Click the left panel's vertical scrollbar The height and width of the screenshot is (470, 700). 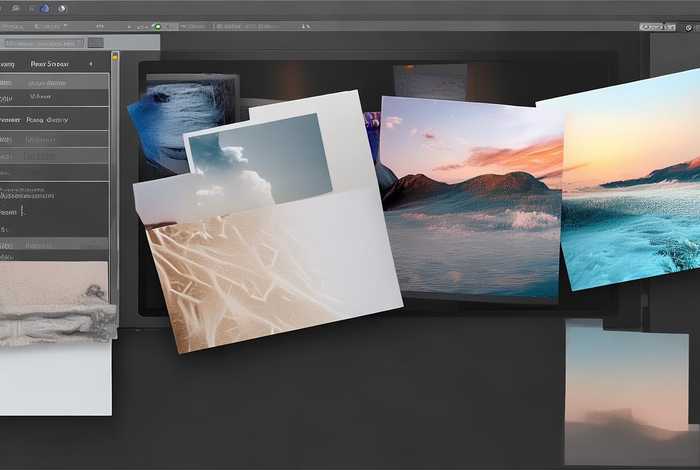115,180
